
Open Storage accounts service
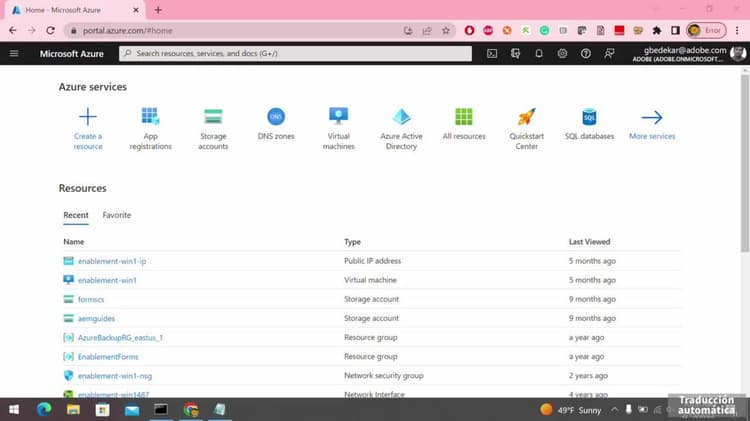click(x=213, y=129)
